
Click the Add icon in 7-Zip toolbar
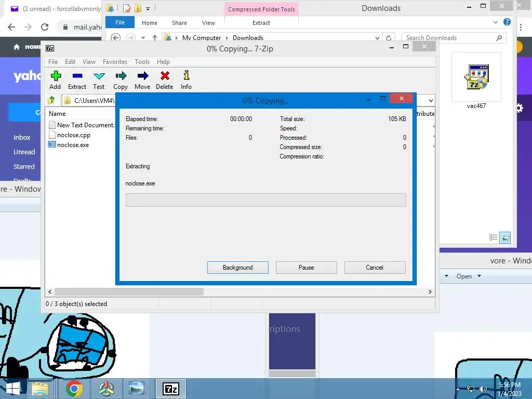tap(55, 76)
